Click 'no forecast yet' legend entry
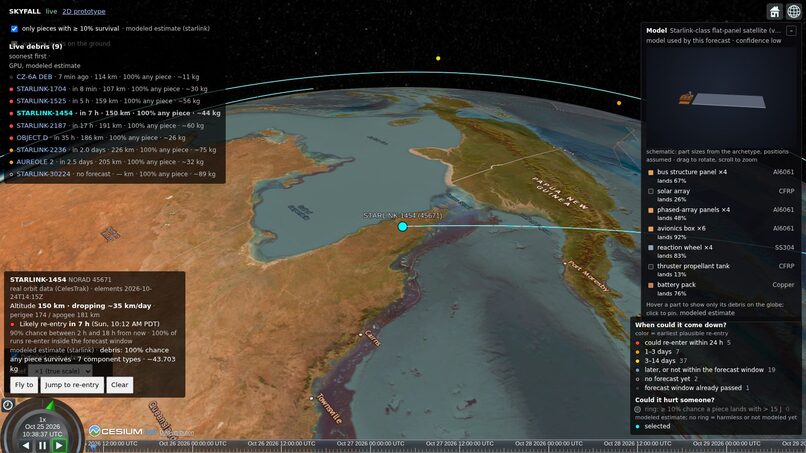Image resolution: width=806 pixels, height=453 pixels. click(x=667, y=379)
